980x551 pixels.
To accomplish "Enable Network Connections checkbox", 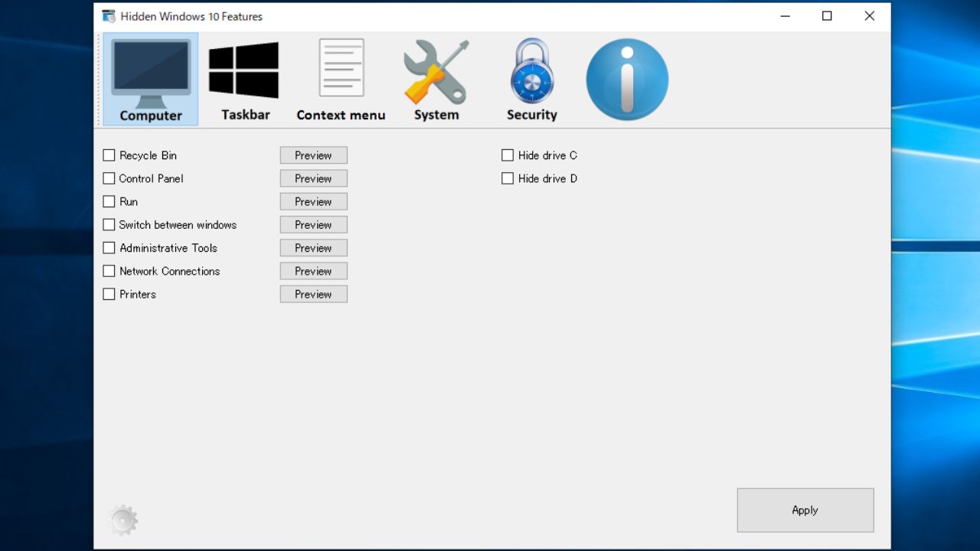I will click(x=109, y=271).
